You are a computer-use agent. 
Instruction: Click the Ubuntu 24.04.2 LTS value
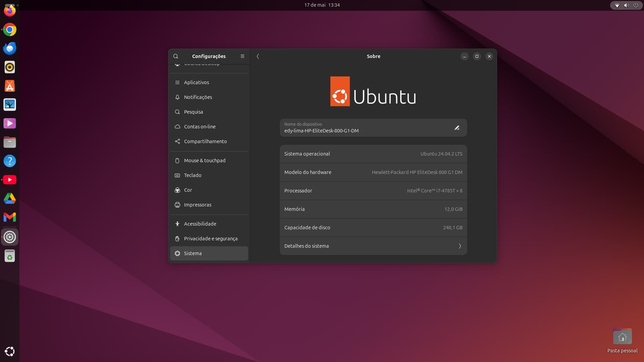click(x=441, y=154)
